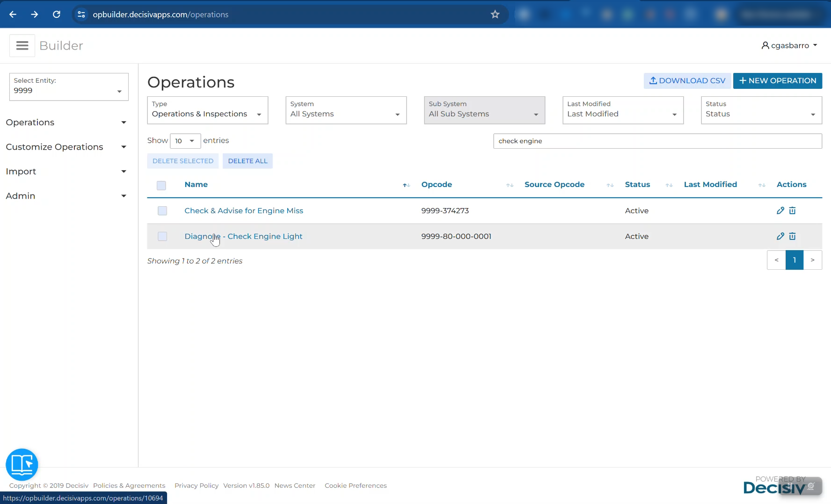Click the browser address bar URL
The height and width of the screenshot is (504, 831).
[160, 14]
